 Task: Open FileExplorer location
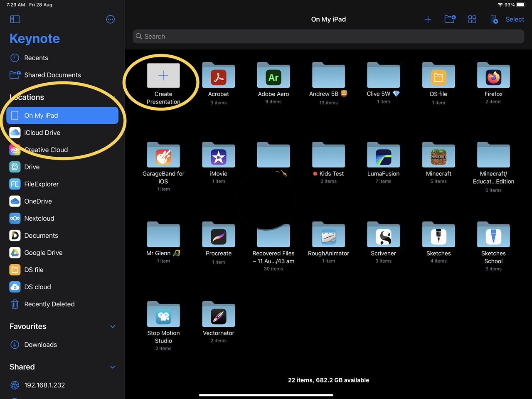coord(62,184)
